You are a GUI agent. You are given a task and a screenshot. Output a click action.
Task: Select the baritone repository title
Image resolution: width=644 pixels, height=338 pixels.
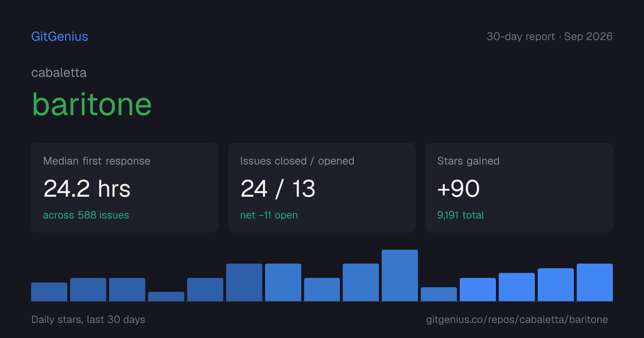[92, 104]
